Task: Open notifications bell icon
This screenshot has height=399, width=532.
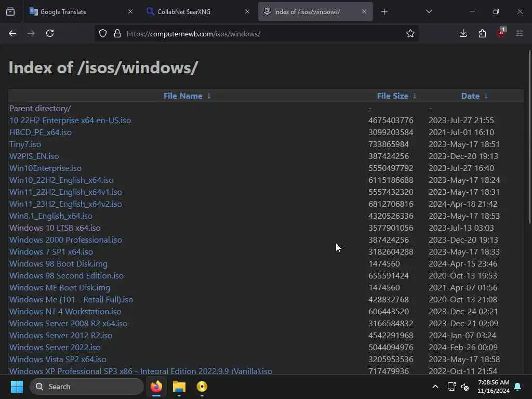Action: coord(518,387)
